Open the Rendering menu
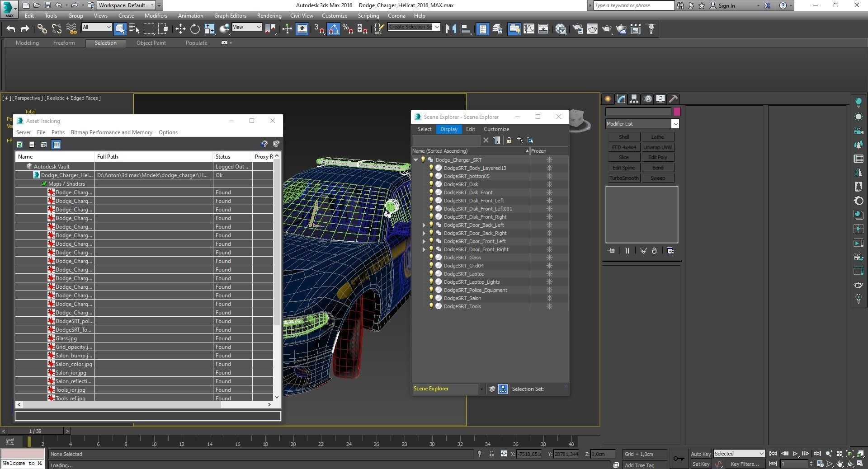The height and width of the screenshot is (469, 868). 269,16
